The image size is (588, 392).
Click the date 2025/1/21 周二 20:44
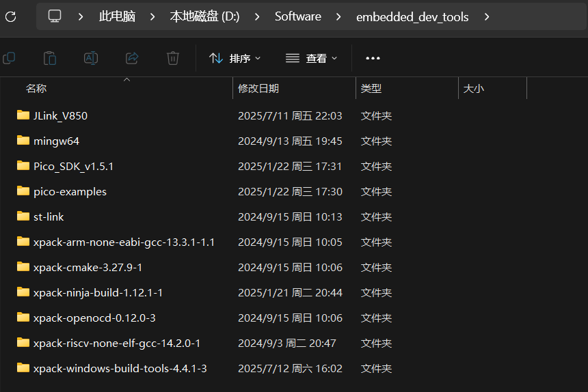coord(290,293)
